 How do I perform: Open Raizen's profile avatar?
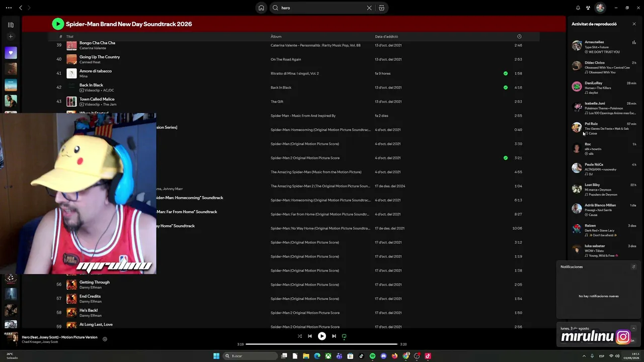click(x=577, y=229)
